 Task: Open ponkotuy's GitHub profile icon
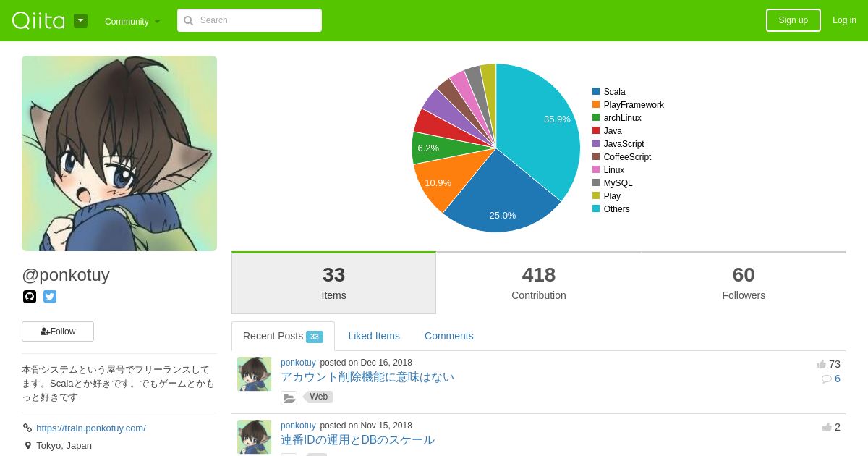[30, 297]
